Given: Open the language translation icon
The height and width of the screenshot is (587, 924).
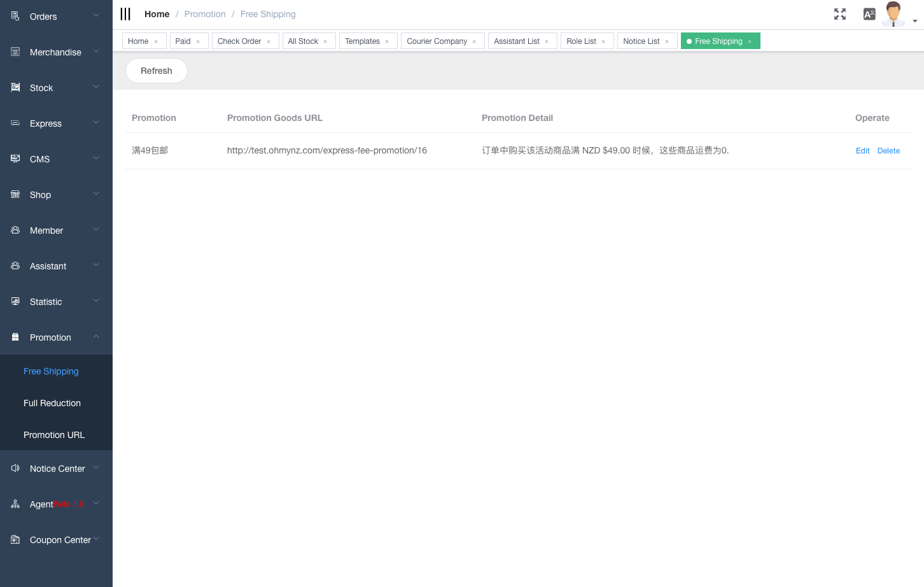Looking at the screenshot, I should point(869,13).
